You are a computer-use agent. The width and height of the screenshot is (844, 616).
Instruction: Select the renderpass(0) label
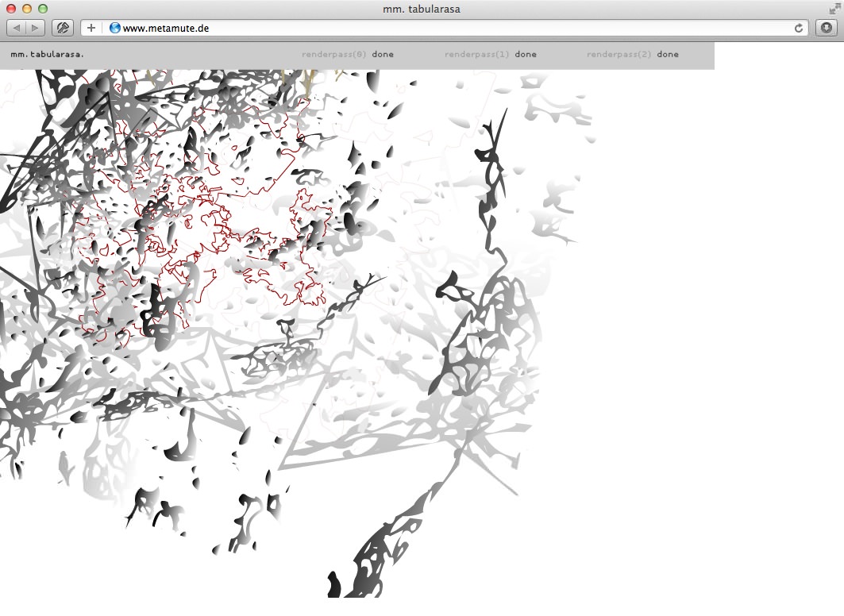334,55
